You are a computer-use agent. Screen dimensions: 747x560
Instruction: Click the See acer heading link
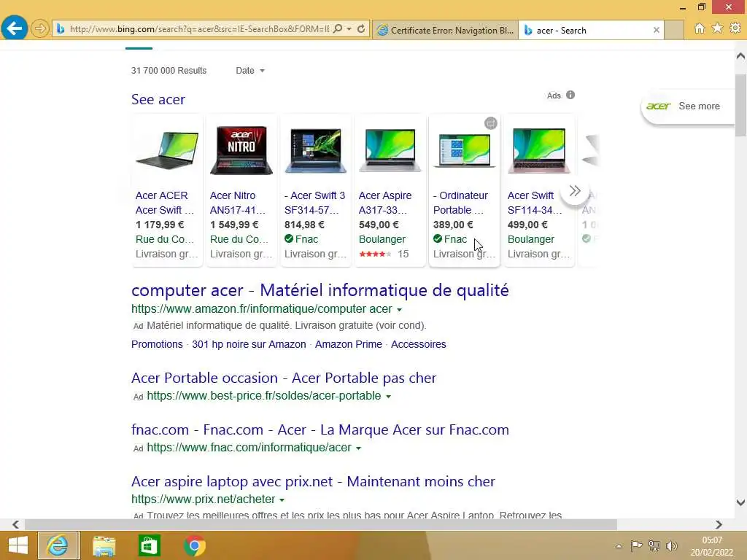158,99
